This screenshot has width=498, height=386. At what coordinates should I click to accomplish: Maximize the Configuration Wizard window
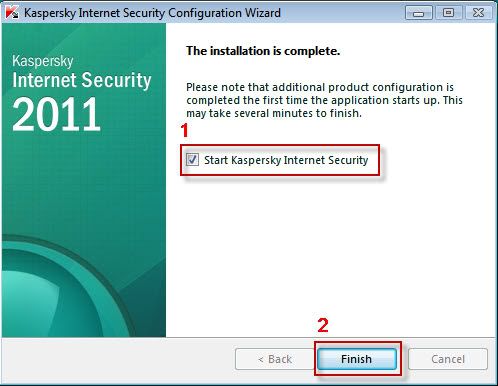pyautogui.click(x=448, y=13)
